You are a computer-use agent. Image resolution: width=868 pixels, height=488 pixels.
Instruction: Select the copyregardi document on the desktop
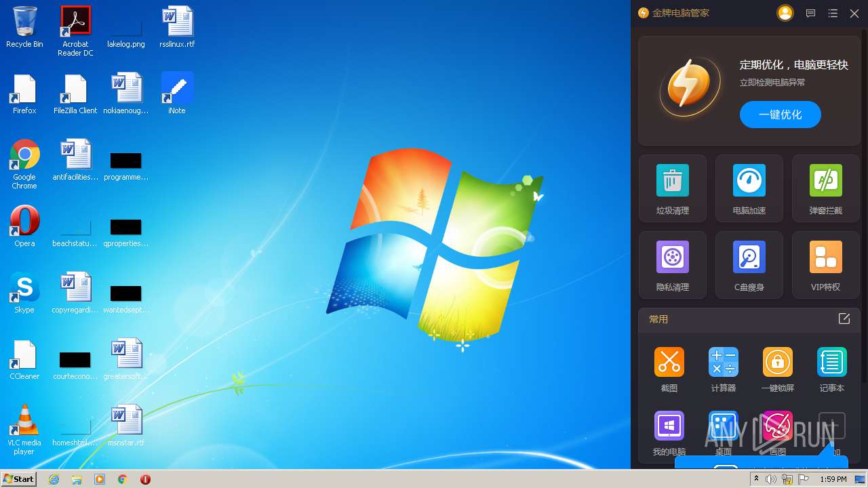pos(75,293)
